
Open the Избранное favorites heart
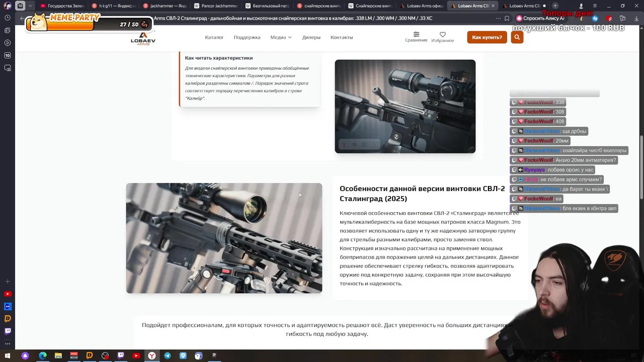tap(443, 37)
